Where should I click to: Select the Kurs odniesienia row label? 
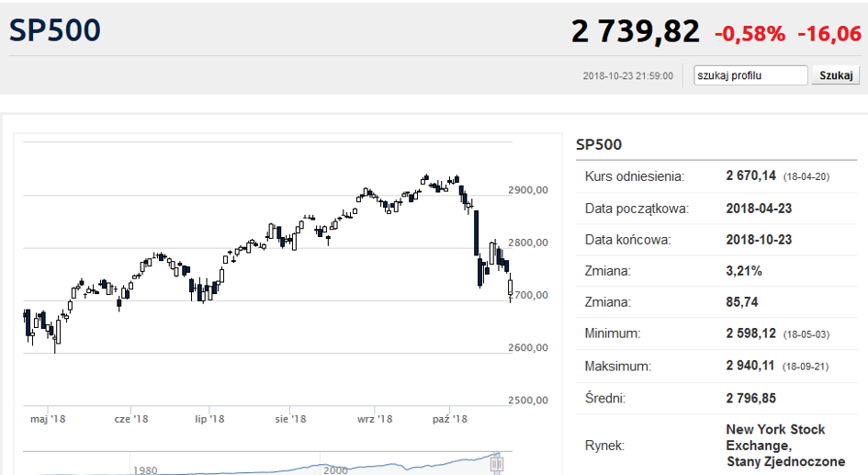pyautogui.click(x=635, y=176)
